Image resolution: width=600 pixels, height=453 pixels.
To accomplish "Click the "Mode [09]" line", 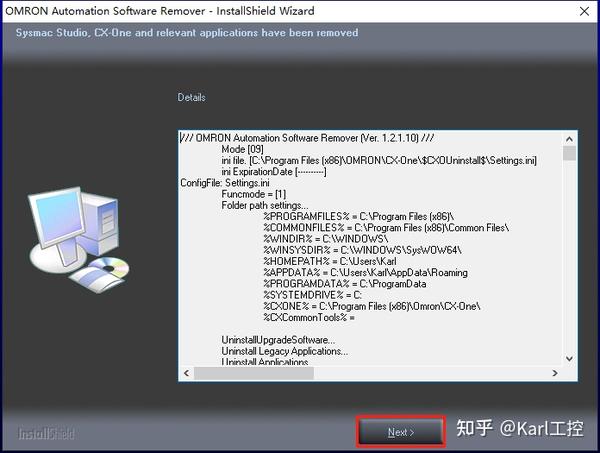I will click(x=243, y=149).
